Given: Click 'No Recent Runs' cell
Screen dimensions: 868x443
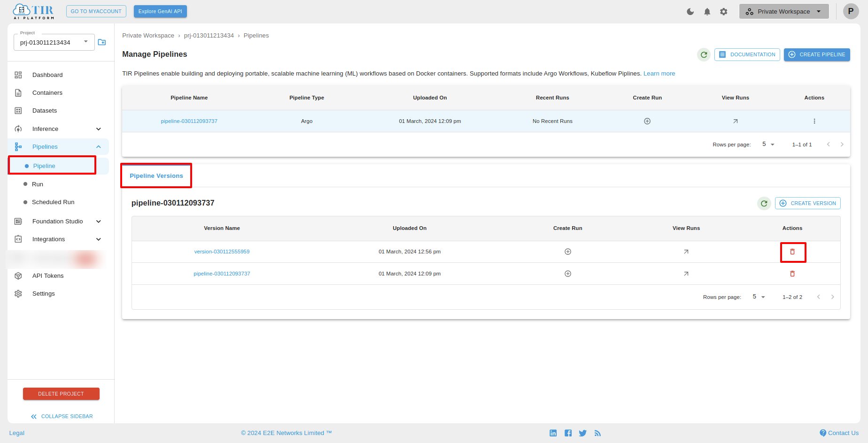Looking at the screenshot, I should point(552,121).
